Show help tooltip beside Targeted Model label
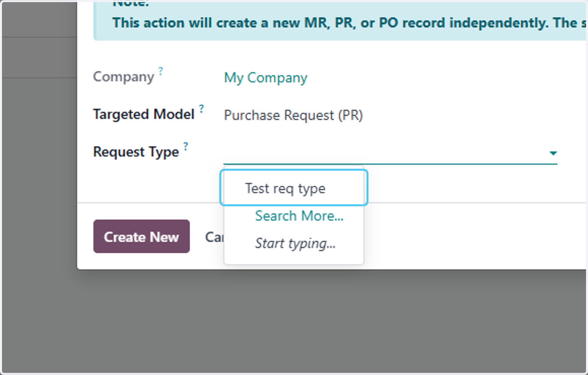 [x=201, y=109]
